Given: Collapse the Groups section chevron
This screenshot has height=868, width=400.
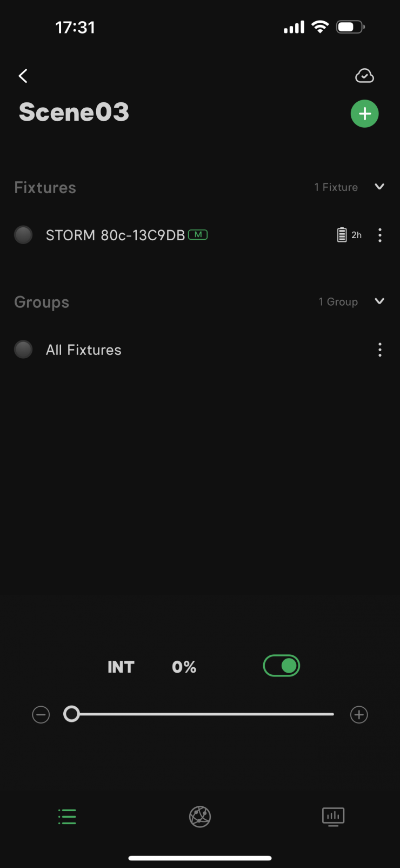Looking at the screenshot, I should click(x=379, y=301).
